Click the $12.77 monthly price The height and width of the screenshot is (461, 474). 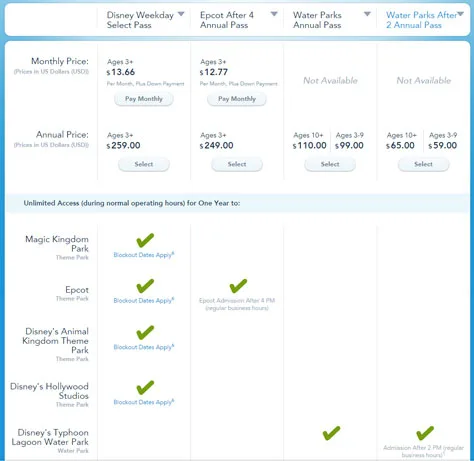tap(214, 72)
